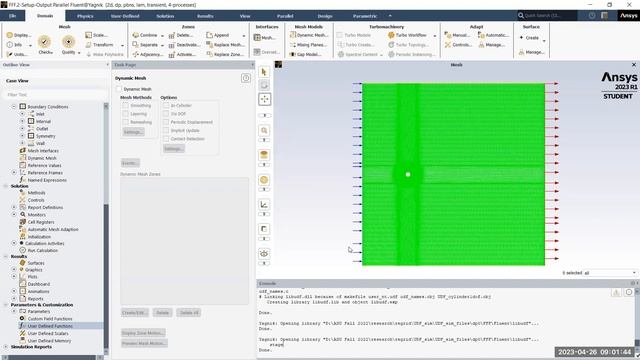Open Dynamic Mesh model in ribbon
The width and height of the screenshot is (640, 360).
click(309, 35)
